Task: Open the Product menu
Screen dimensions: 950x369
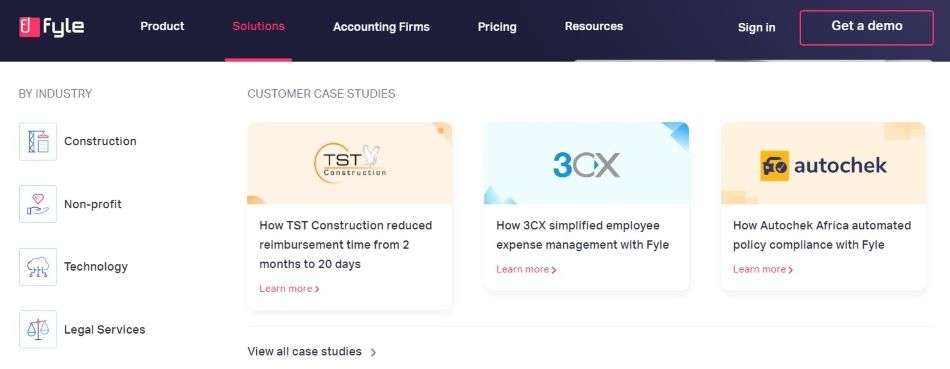Action: click(x=162, y=27)
